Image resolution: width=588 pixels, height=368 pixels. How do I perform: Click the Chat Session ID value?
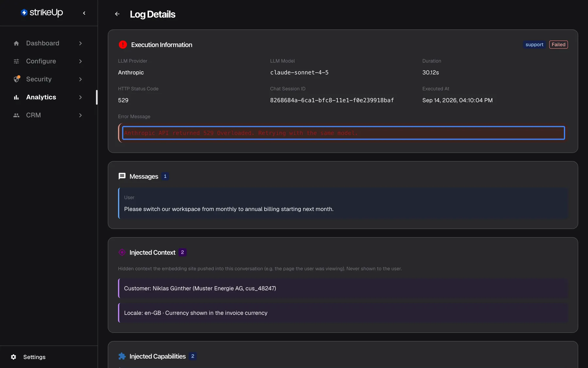[332, 100]
